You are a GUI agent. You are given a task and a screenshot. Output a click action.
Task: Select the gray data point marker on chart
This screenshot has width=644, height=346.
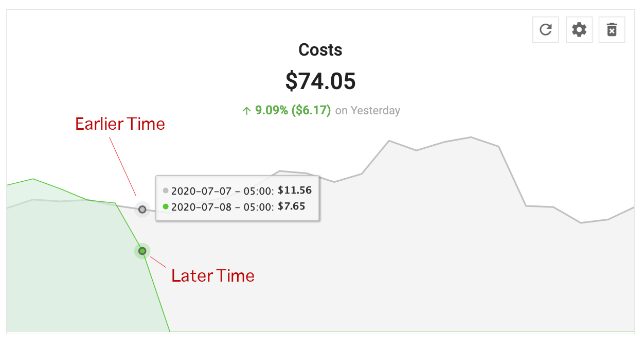coord(142,210)
